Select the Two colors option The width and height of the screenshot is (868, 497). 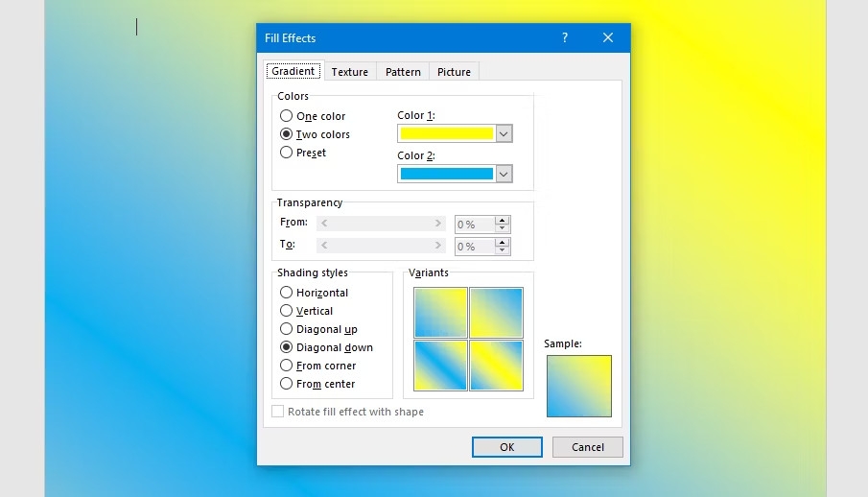point(315,134)
